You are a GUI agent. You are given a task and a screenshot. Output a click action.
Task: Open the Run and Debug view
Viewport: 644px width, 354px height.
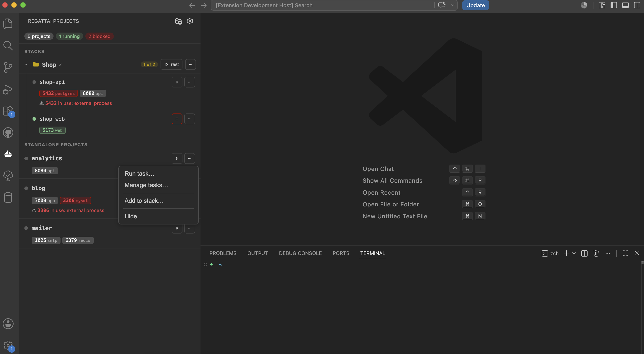click(8, 89)
